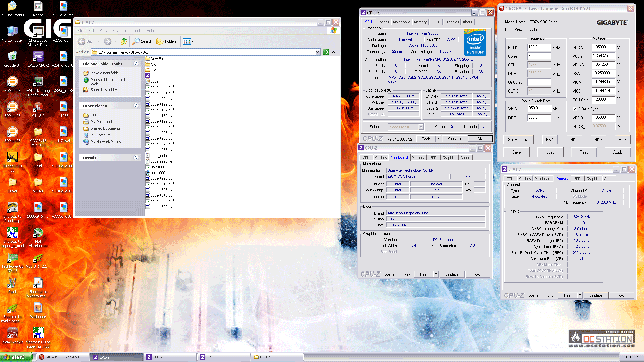Open About tab in Memory CPU-Z window
Screen dimensions: 644x362
point(609,179)
